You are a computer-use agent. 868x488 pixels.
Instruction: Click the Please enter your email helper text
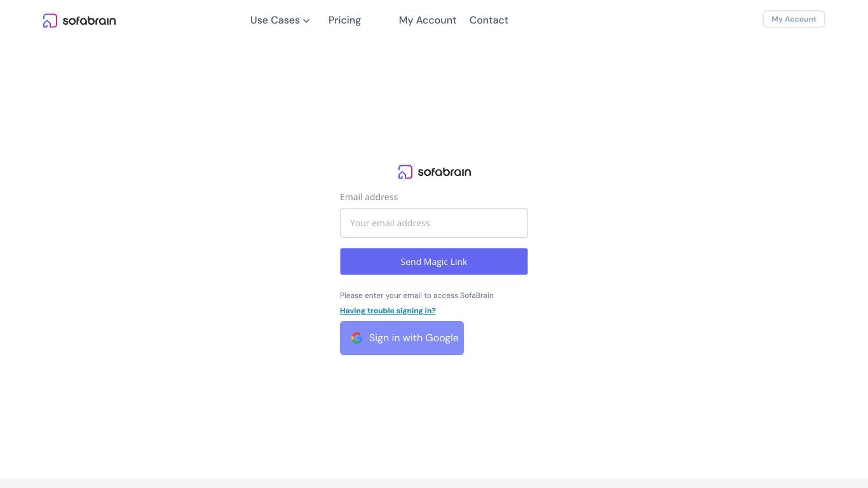(x=417, y=295)
